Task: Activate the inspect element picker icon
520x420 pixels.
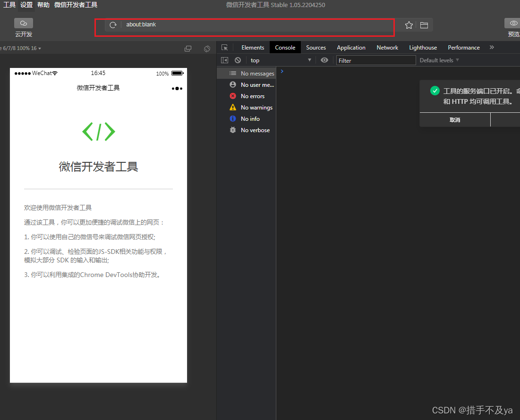Action: 225,48
